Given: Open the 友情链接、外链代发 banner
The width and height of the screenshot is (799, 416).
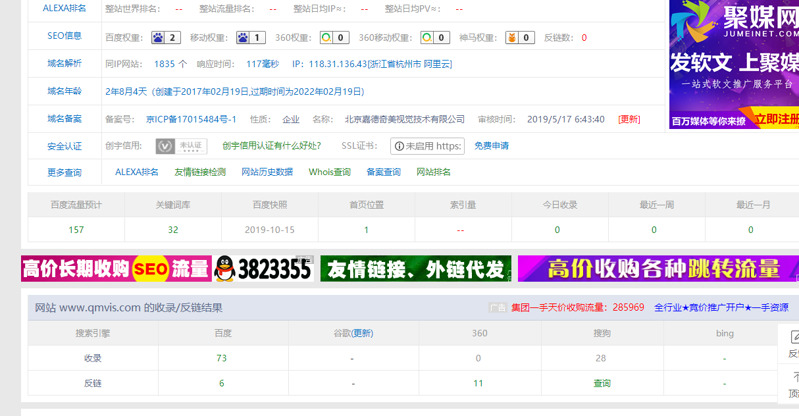Looking at the screenshot, I should 416,269.
